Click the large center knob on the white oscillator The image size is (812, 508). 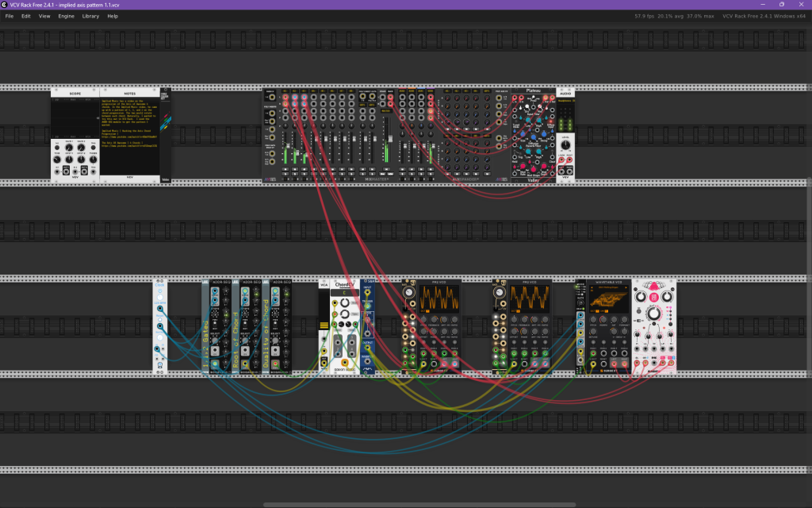pyautogui.click(x=654, y=313)
